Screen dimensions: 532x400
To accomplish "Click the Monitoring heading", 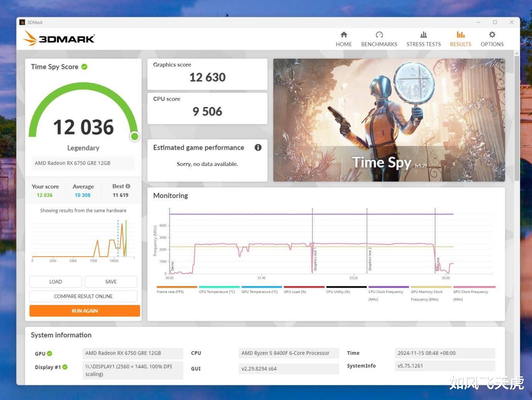I will 171,196.
